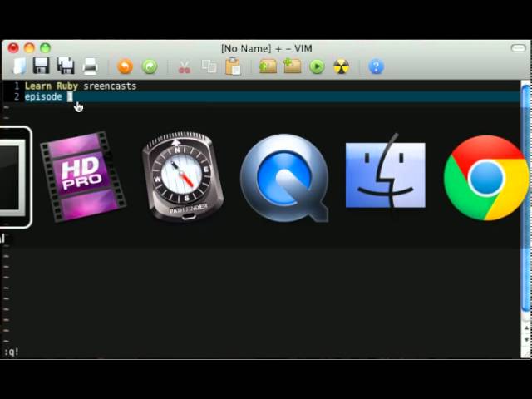532x399 pixels.
Task: Undo the last change with orange arrow
Action: pos(126,66)
